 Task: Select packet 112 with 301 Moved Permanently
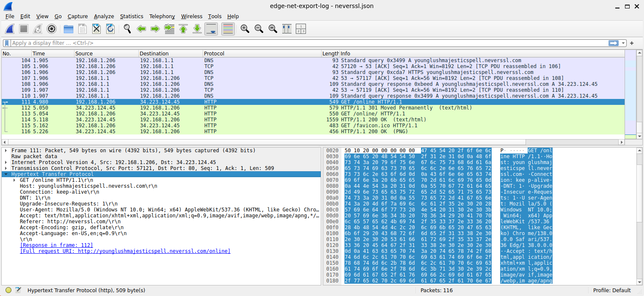coord(313,108)
